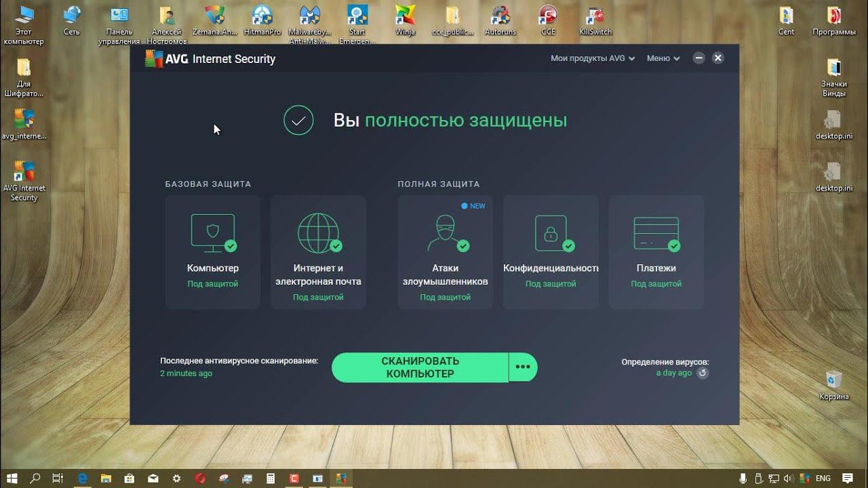
Task: Open the Mail app on the taskbar
Action: (154, 479)
